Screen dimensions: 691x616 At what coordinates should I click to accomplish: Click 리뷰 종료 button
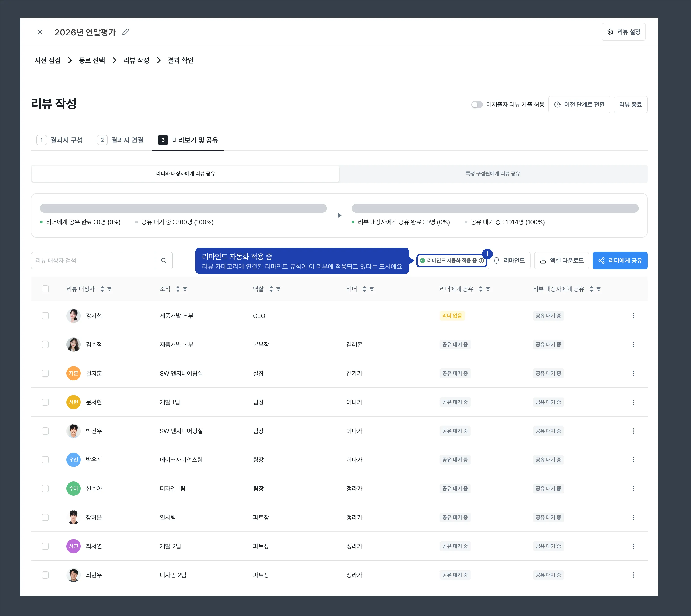coord(630,105)
